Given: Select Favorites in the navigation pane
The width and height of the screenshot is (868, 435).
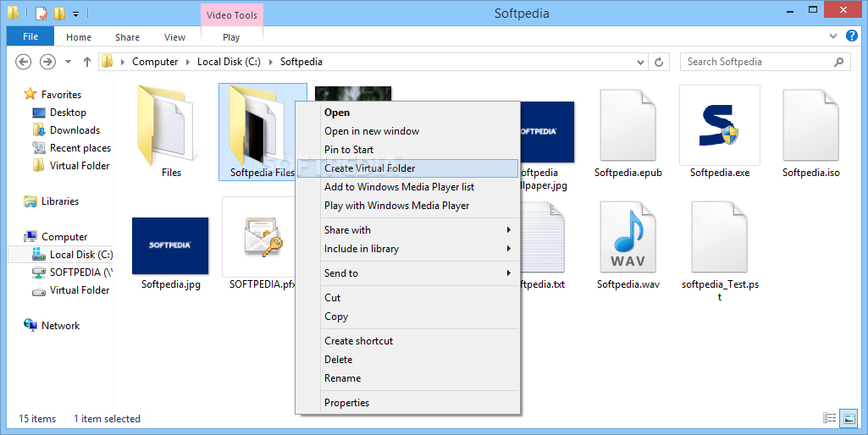Looking at the screenshot, I should pos(53,95).
